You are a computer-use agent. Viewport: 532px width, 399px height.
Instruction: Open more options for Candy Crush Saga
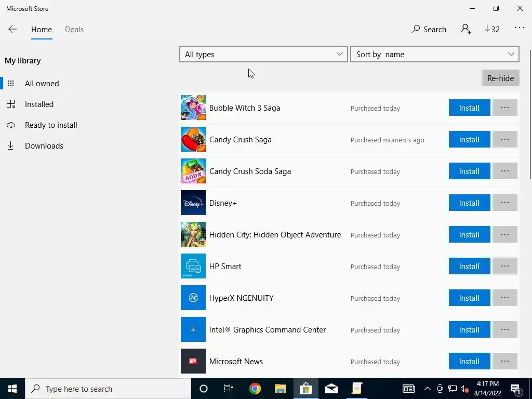(505, 139)
